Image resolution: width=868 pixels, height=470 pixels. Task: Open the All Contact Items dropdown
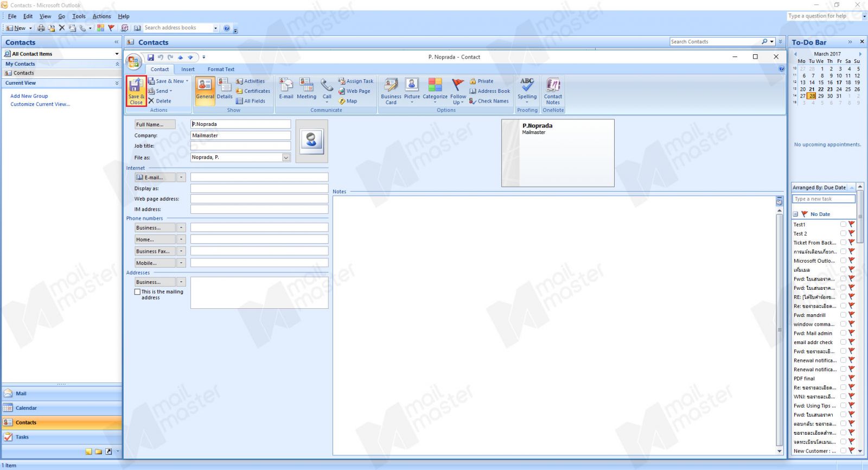(x=116, y=54)
